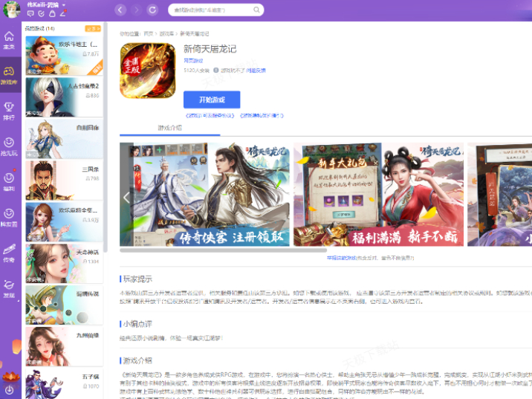Click 游戏库 in the breadcrumb
The image size is (532, 399).
(x=166, y=33)
